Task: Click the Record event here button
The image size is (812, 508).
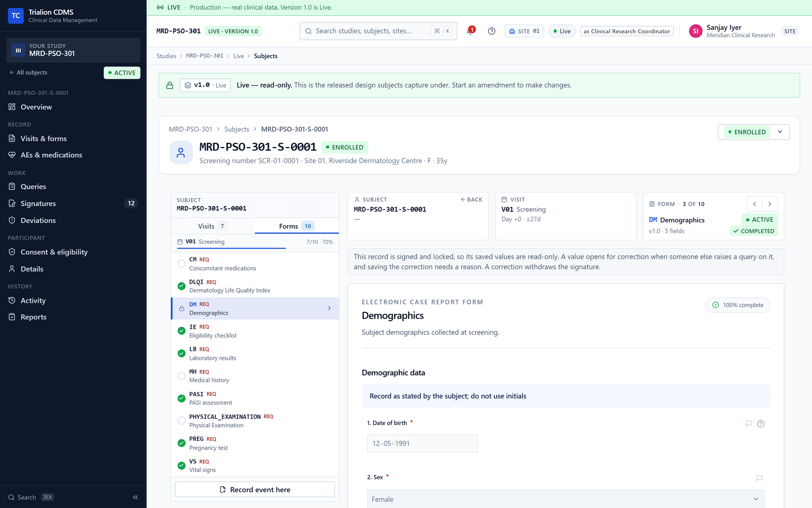Action: (255, 489)
